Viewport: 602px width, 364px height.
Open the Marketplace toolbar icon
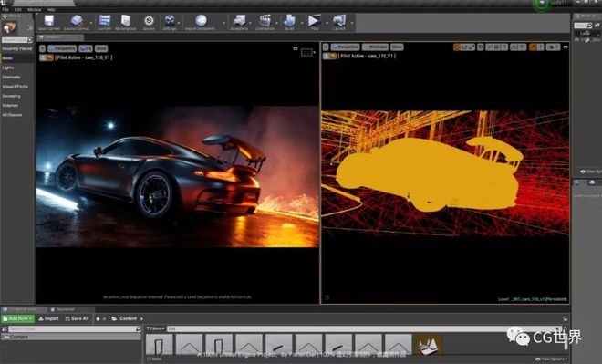coord(126,21)
